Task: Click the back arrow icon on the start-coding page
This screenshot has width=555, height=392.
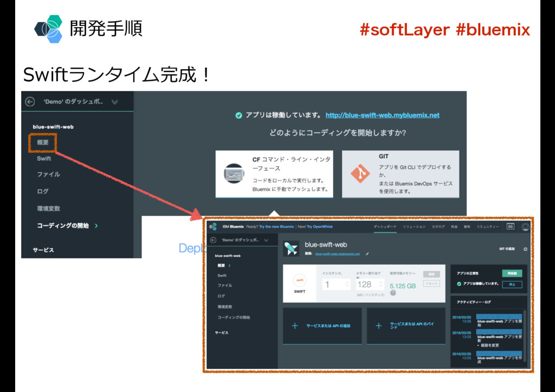Action: tap(30, 102)
